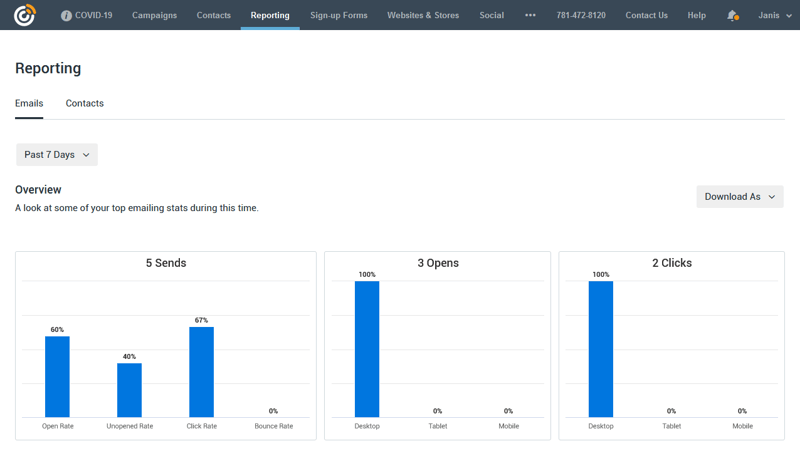Click the 67% Click Rate bar

tap(201, 372)
